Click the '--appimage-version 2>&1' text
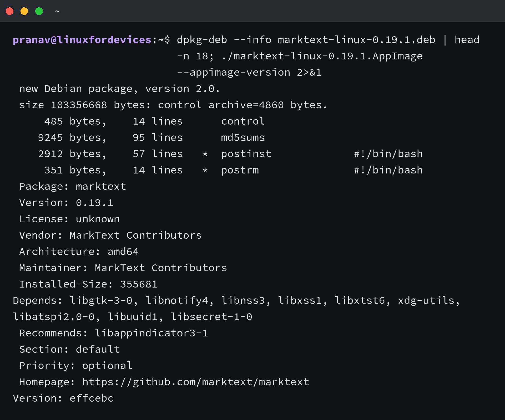The height and width of the screenshot is (420, 505). pos(249,72)
